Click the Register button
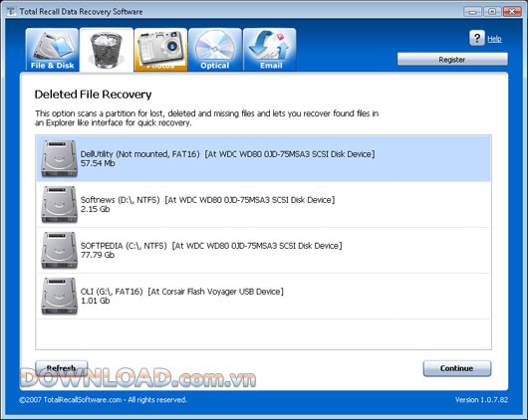This screenshot has width=528, height=420. click(x=452, y=60)
